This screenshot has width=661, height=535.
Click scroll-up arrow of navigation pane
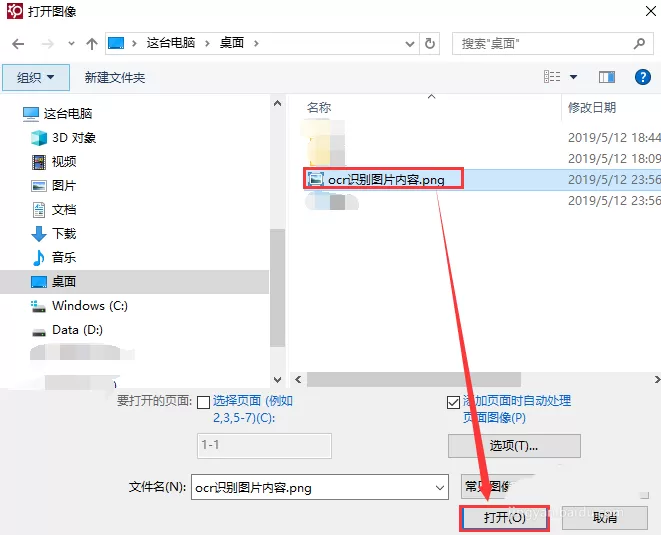coord(277,103)
